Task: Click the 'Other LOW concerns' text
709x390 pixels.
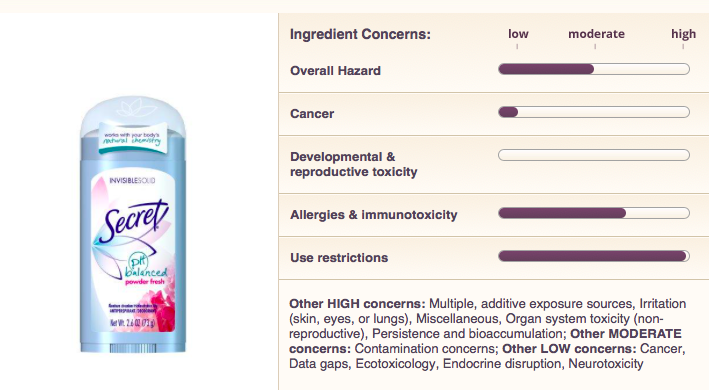Action: click(x=569, y=349)
